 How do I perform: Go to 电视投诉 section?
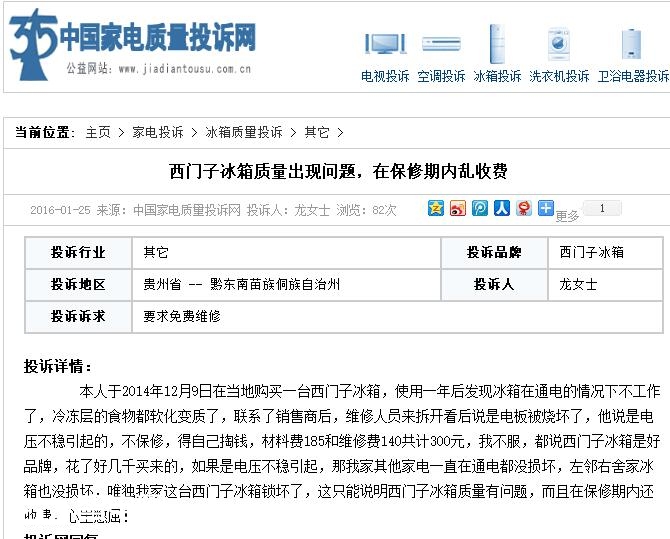(x=385, y=76)
